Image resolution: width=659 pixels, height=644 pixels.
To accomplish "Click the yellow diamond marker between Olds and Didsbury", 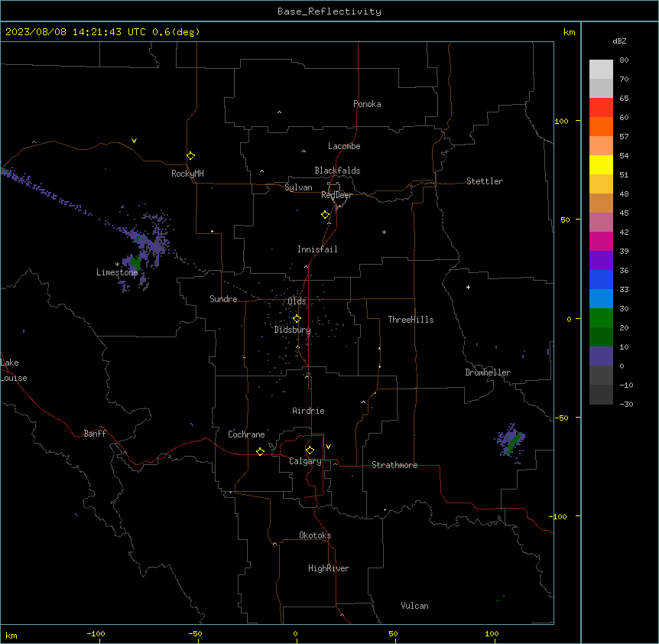I will coord(297,319).
